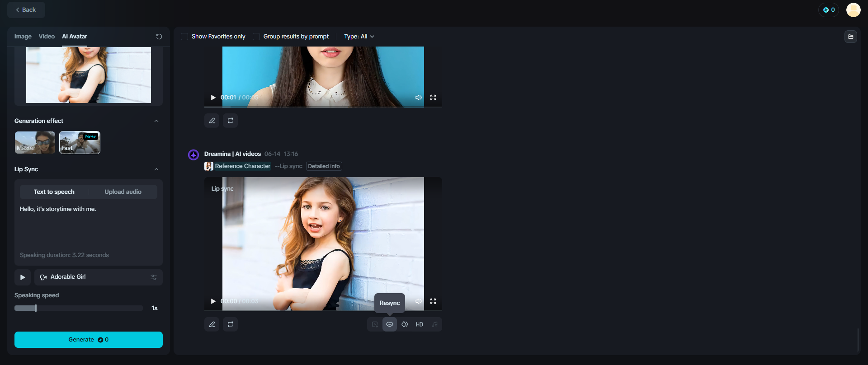
Task: Click the Reference Character link
Action: pos(243,166)
